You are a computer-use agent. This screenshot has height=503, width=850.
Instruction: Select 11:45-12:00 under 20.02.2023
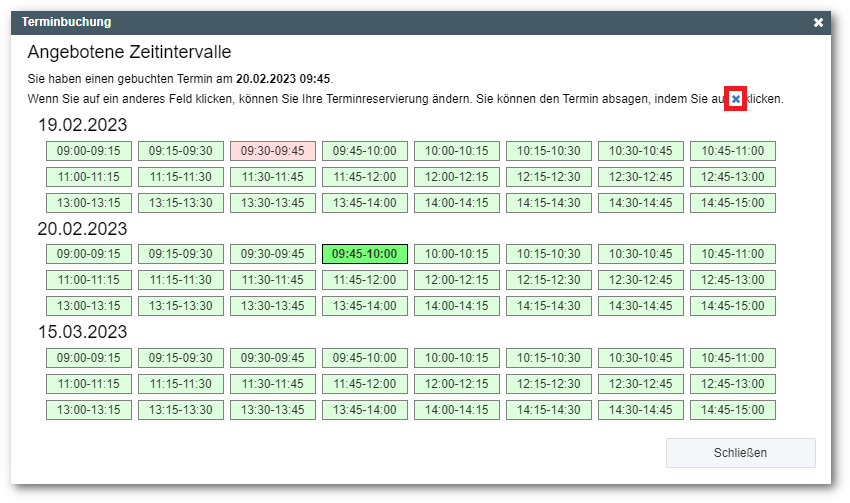(x=365, y=280)
